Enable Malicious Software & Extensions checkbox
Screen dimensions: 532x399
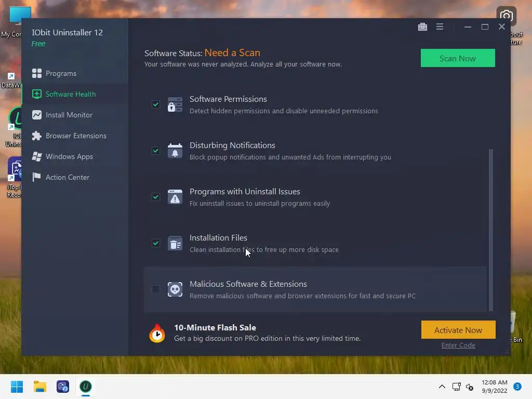[x=156, y=289]
